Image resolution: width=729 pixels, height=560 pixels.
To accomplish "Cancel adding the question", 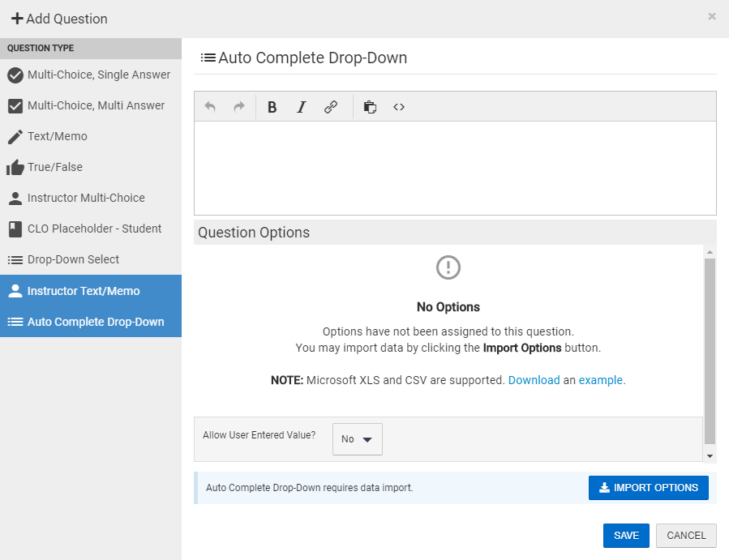I will pos(686,536).
